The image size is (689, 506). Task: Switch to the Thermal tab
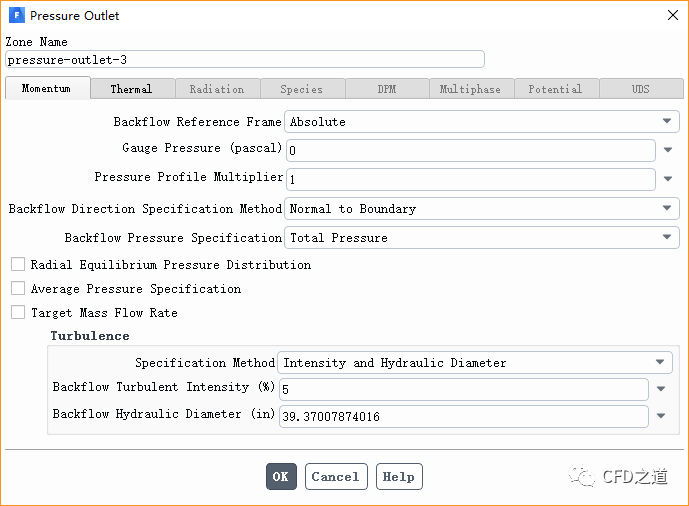pos(132,89)
